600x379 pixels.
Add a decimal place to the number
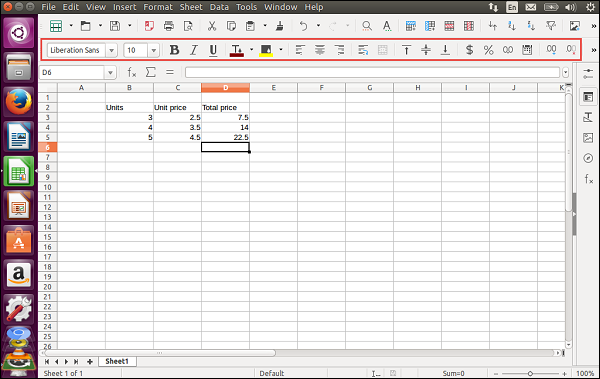click(x=551, y=50)
